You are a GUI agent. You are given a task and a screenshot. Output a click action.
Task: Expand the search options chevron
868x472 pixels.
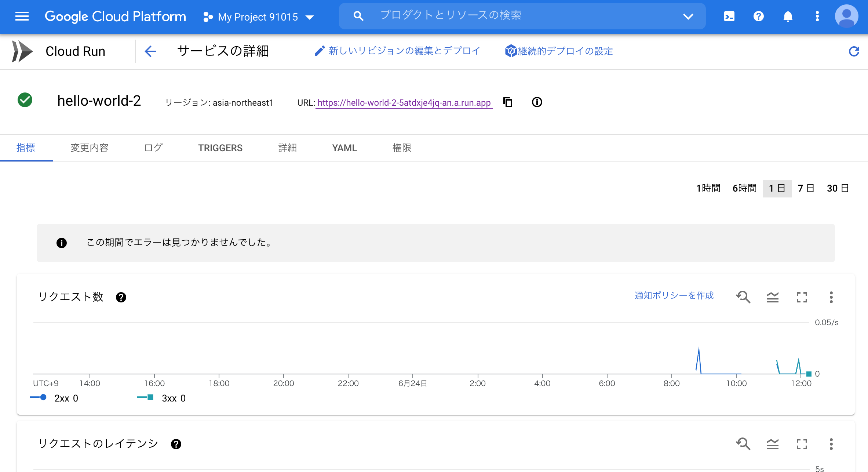click(x=688, y=16)
